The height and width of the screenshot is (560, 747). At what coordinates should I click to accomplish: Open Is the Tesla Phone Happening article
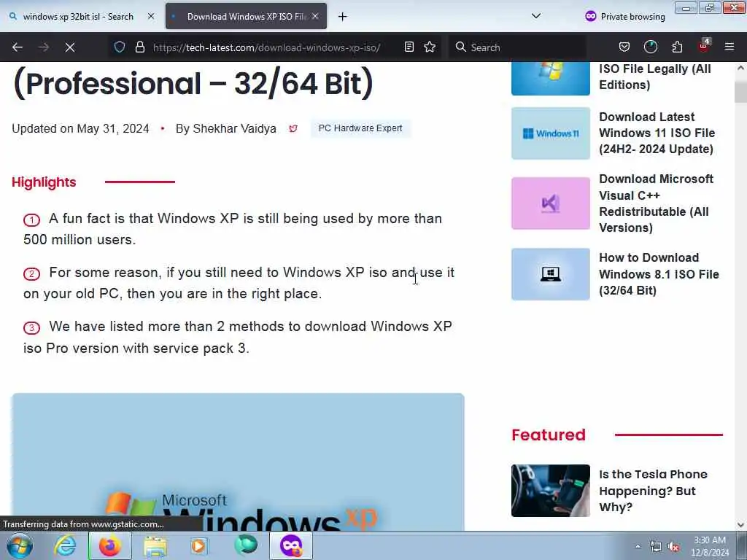(653, 491)
